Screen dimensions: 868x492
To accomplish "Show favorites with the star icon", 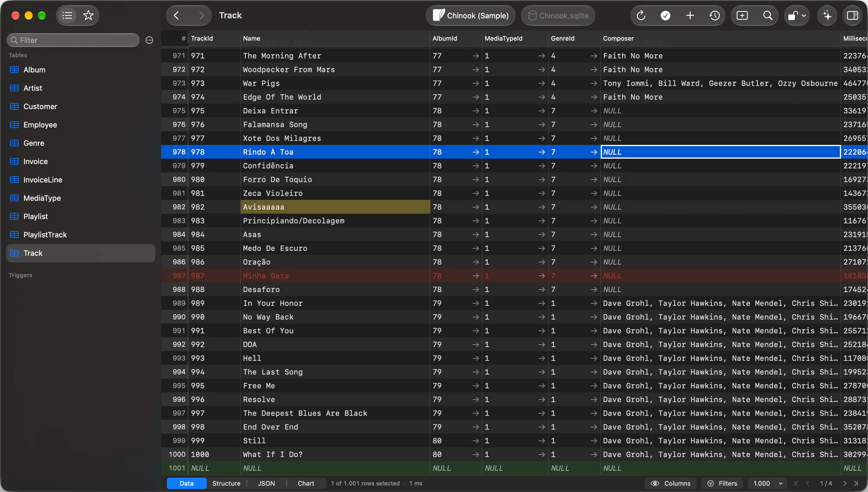I will point(88,15).
